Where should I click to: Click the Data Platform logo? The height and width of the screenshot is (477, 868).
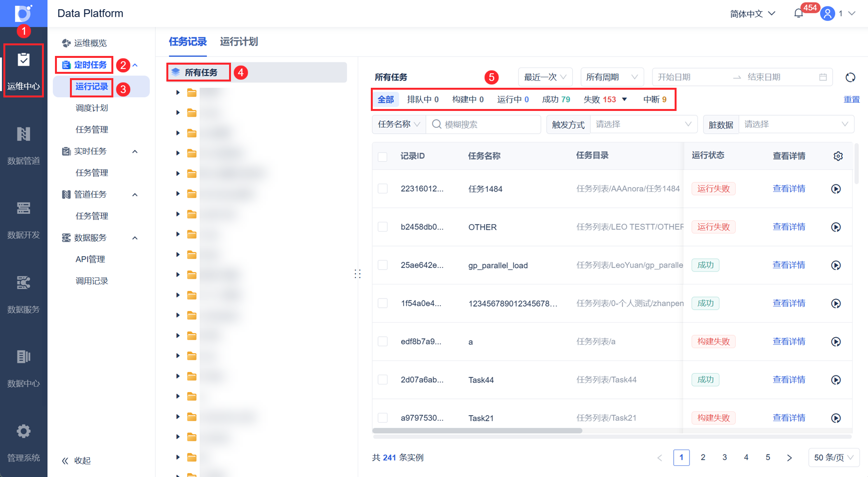coord(23,13)
